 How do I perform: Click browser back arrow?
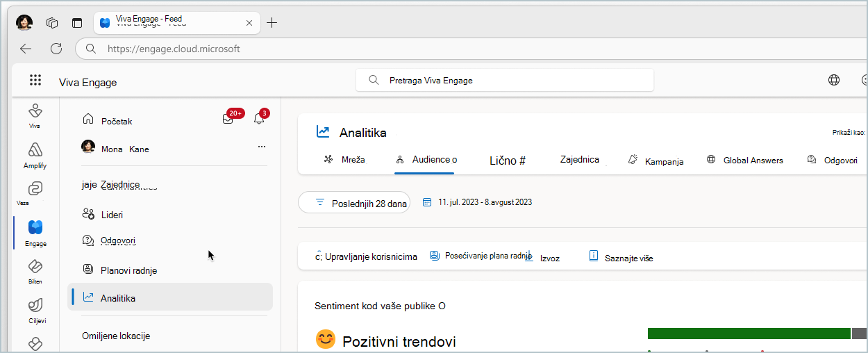26,49
